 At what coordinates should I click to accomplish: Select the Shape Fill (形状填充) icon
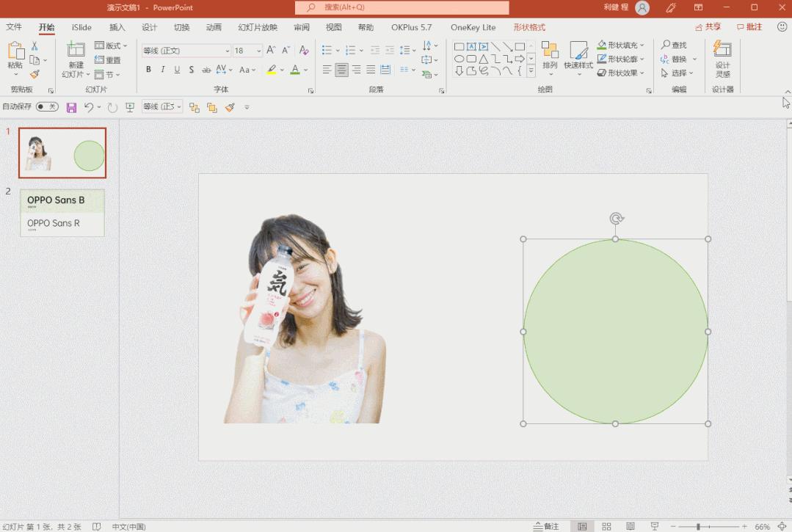pyautogui.click(x=600, y=45)
